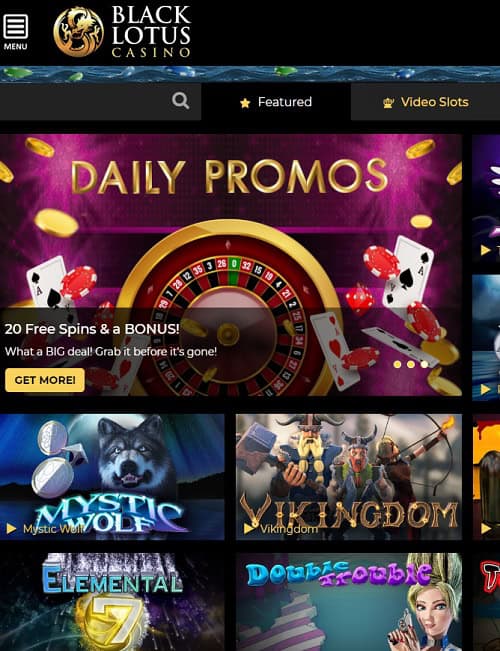Click the star icon beside Featured
This screenshot has width=500, height=651.
[x=245, y=103]
